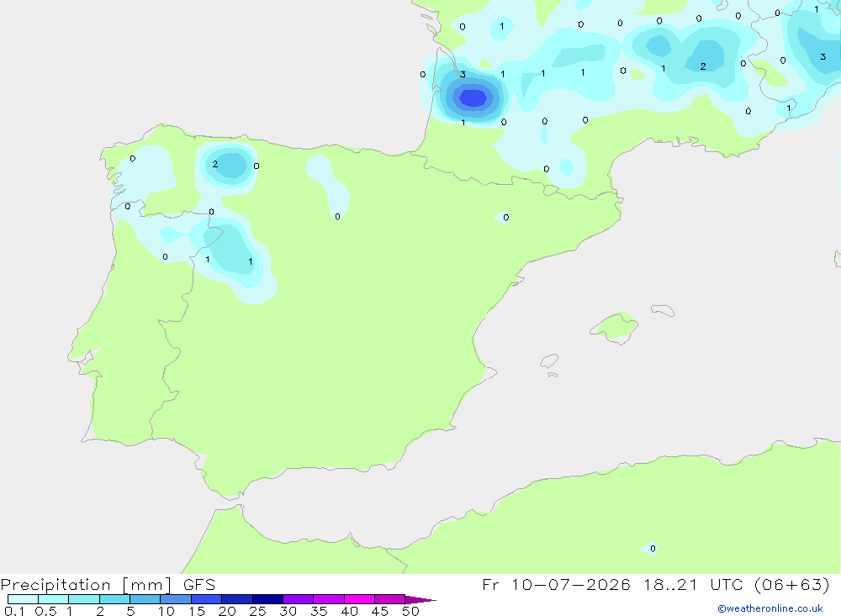Click the legend label '0.1'
This screenshot has width=841, height=616.
14,611
